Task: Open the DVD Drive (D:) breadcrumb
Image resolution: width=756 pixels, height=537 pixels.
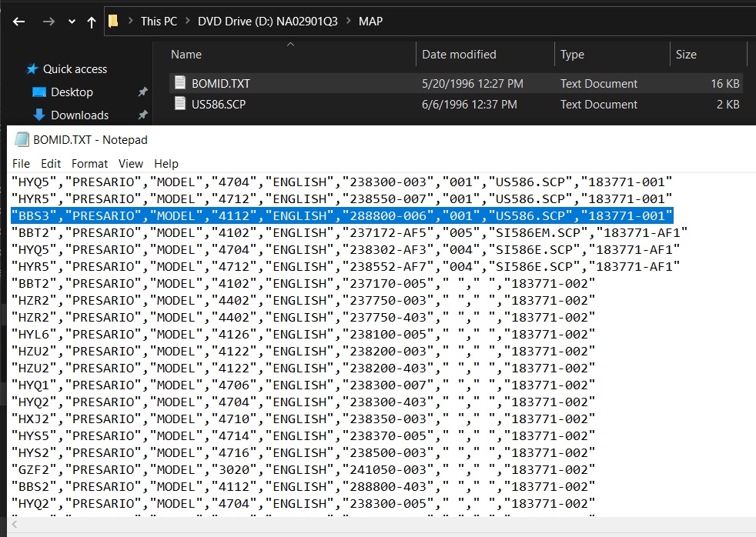Action: click(268, 22)
